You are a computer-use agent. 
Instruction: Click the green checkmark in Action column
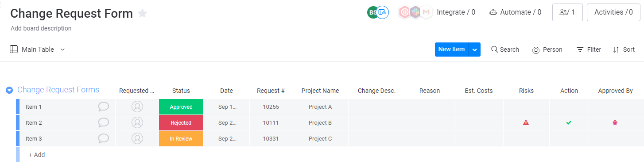(569, 122)
